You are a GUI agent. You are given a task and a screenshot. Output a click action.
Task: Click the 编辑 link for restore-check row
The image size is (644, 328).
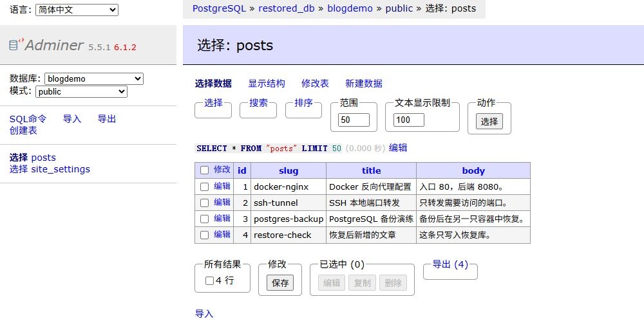point(222,235)
